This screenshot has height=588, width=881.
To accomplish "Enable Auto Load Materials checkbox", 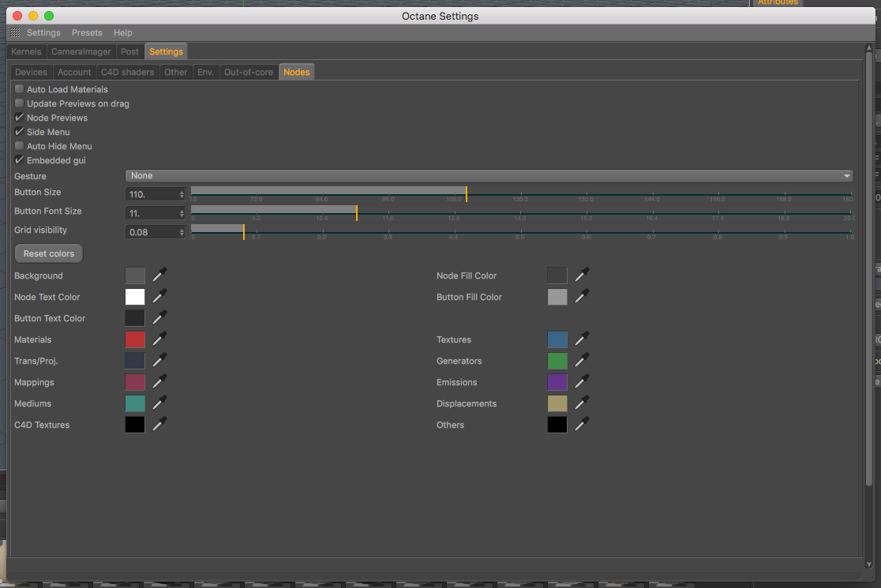I will (19, 88).
